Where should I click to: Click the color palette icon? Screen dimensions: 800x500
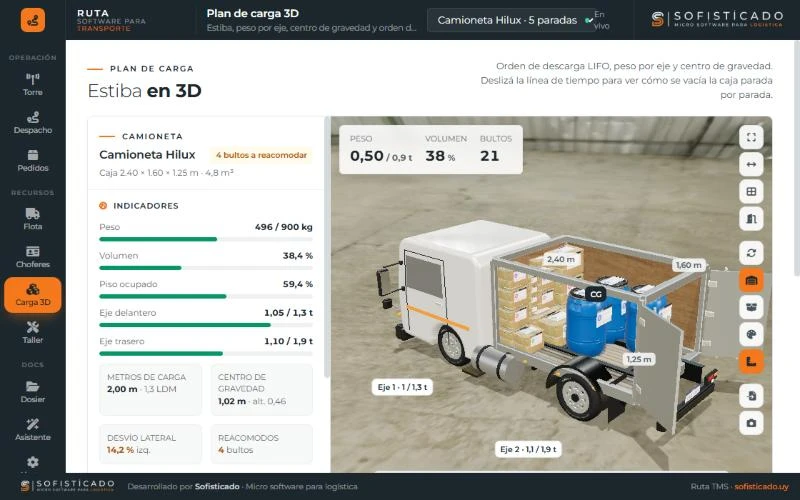click(x=751, y=335)
